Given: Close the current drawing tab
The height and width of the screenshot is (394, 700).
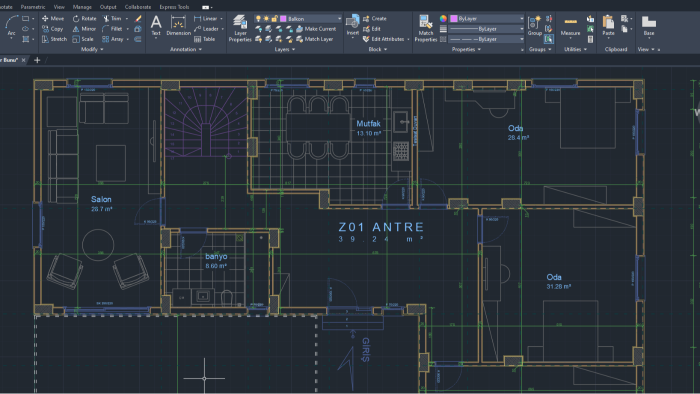Looking at the screenshot, I should click(24, 60).
